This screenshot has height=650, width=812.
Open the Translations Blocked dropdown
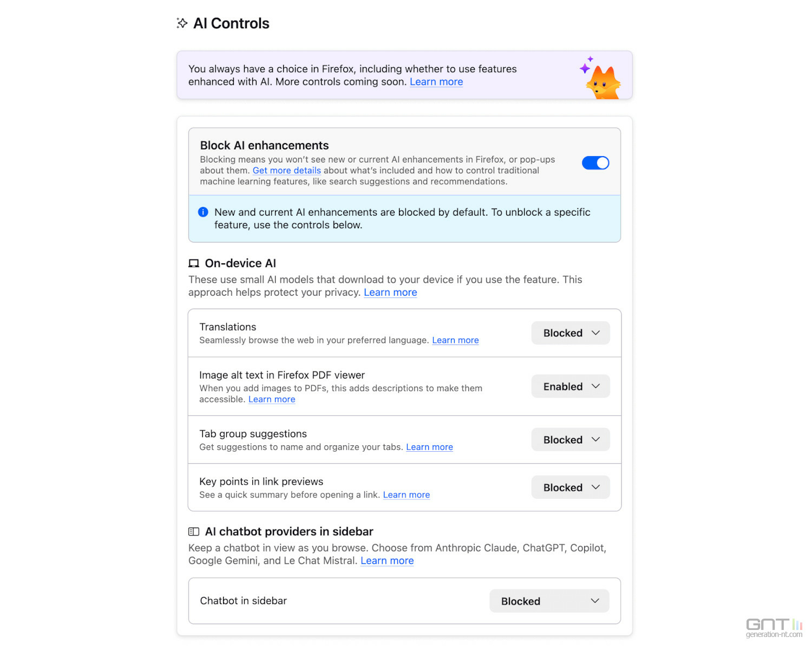point(571,333)
